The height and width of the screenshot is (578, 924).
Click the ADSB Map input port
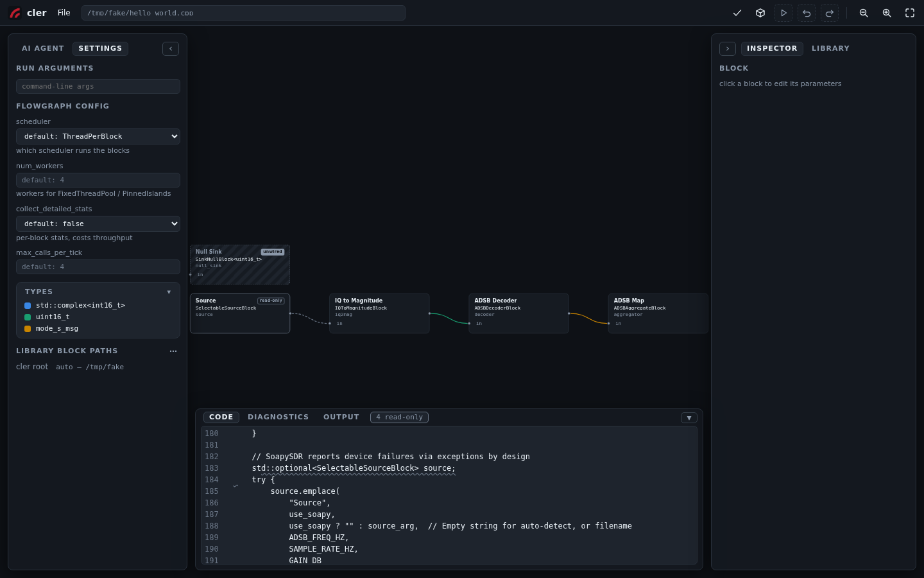(608, 324)
